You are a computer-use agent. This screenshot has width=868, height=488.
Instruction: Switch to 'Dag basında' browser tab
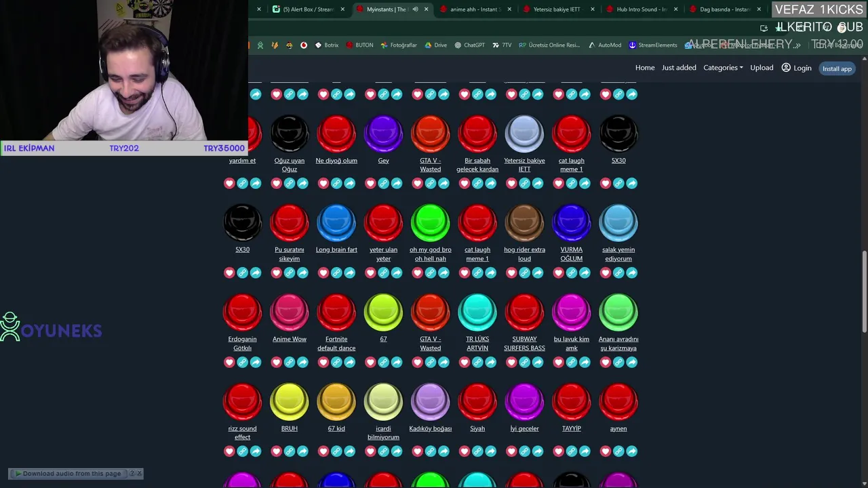724,9
